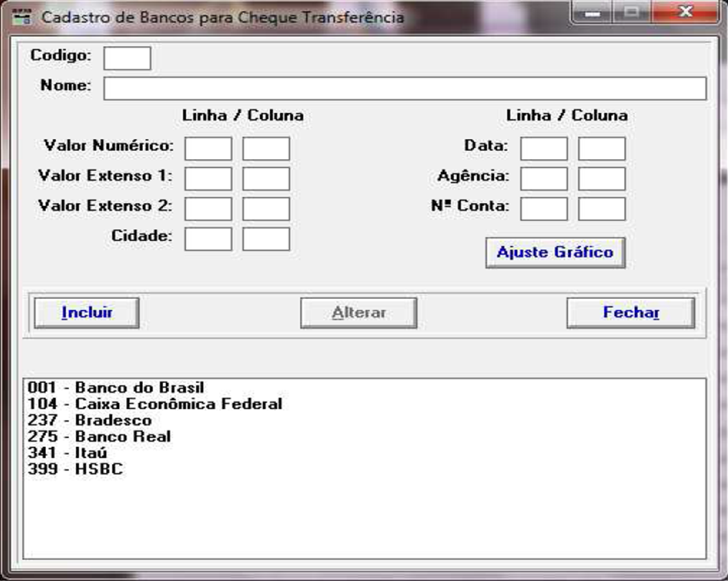Close form with Fechar button
728x581 pixels.
click(x=630, y=313)
